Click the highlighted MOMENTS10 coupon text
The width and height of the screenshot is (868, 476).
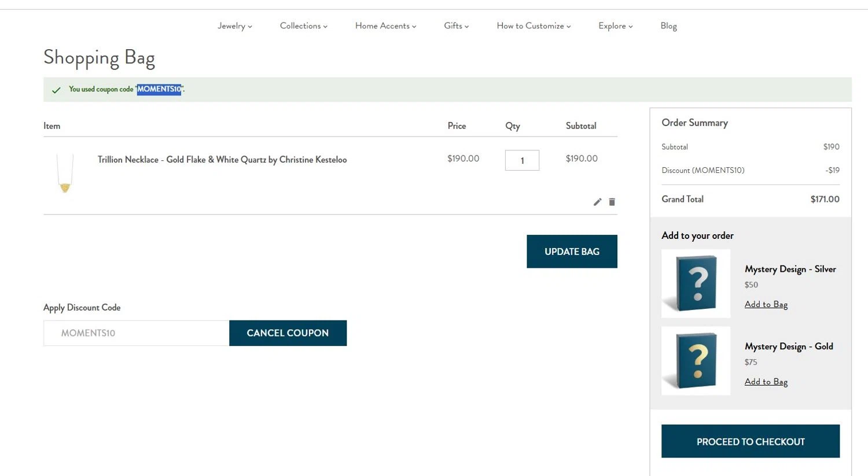pyautogui.click(x=159, y=89)
